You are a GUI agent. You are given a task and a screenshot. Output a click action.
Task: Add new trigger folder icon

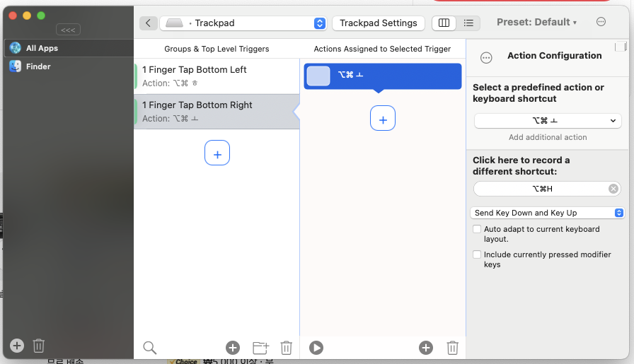pos(260,347)
